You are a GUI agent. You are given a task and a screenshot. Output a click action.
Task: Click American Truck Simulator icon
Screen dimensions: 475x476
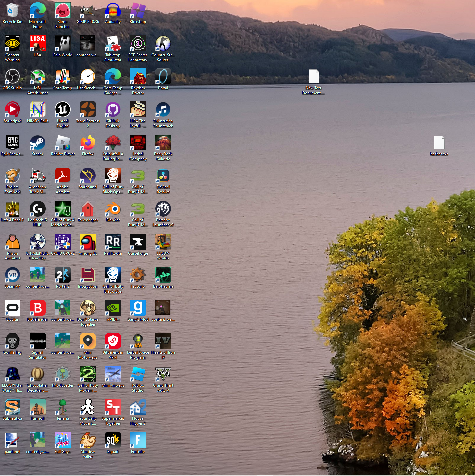click(x=38, y=176)
